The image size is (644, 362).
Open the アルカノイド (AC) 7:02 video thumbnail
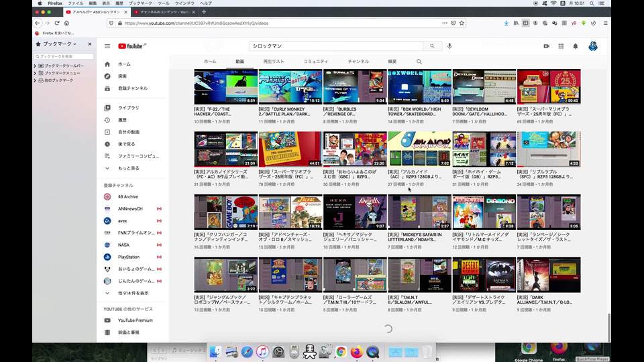419,149
